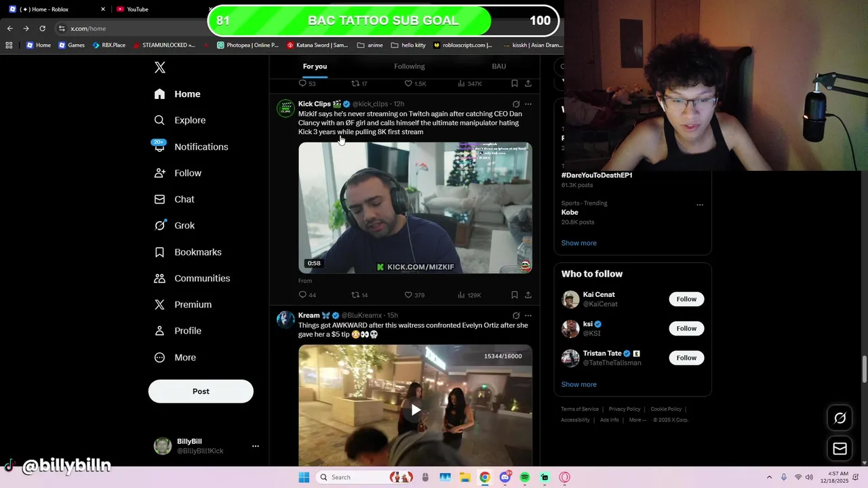Follow Tristan Tate

(686, 358)
